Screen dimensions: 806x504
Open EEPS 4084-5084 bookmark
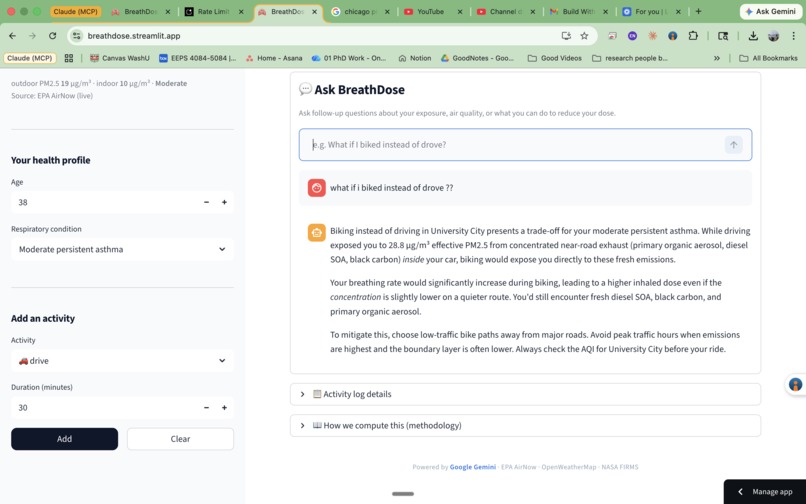coord(197,58)
